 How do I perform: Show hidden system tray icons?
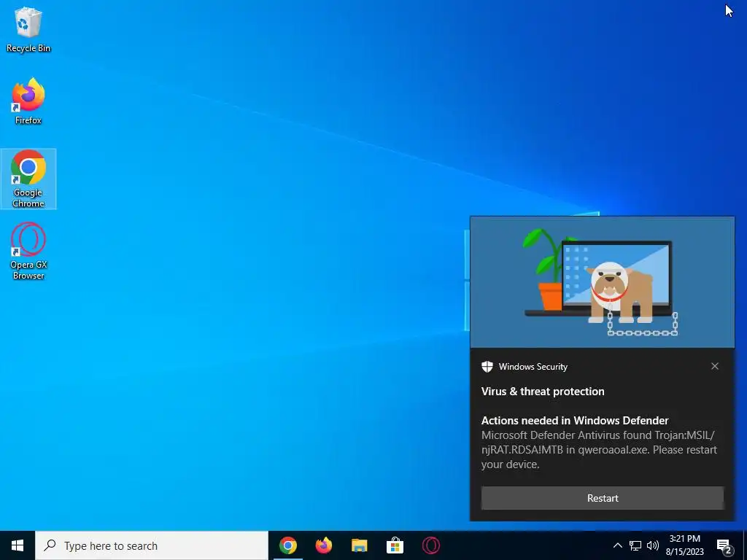pos(617,545)
